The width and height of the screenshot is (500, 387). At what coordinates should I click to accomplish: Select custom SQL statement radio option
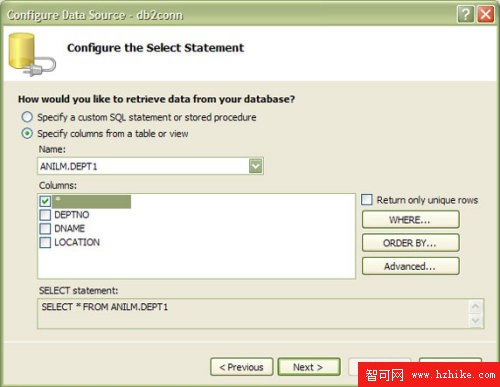(27, 117)
